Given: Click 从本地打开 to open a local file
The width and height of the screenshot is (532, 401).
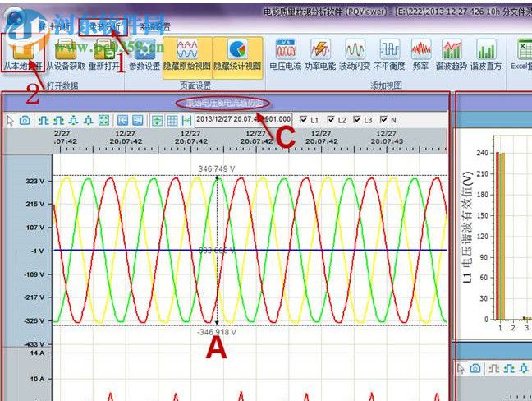Looking at the screenshot, I should tap(23, 53).
